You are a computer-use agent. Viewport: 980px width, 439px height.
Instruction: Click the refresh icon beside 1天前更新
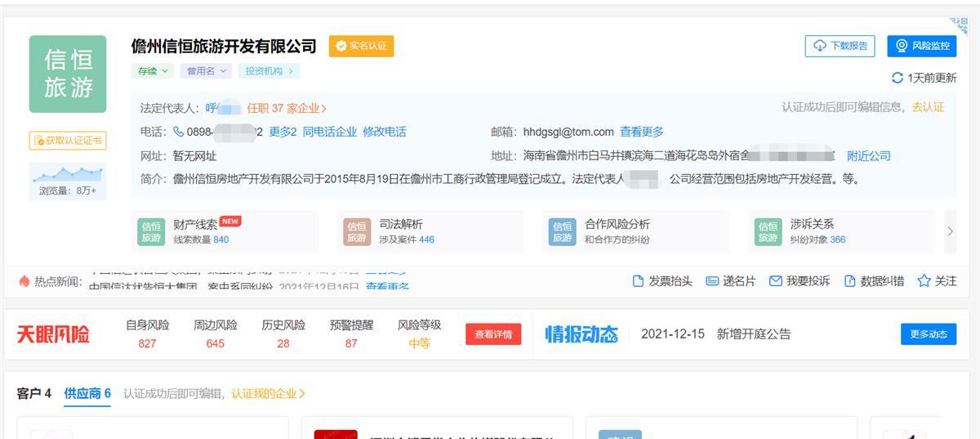[x=898, y=78]
